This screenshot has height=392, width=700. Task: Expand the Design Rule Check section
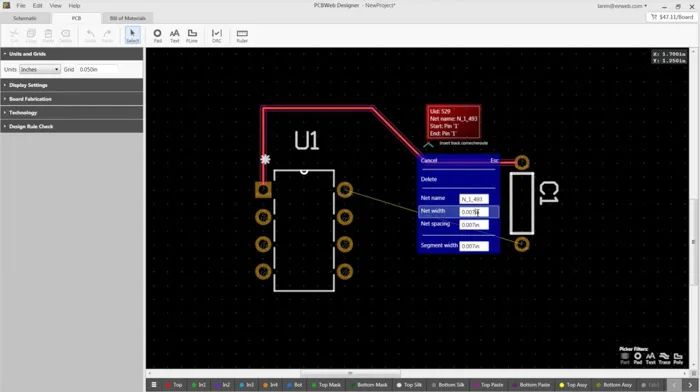72,126
